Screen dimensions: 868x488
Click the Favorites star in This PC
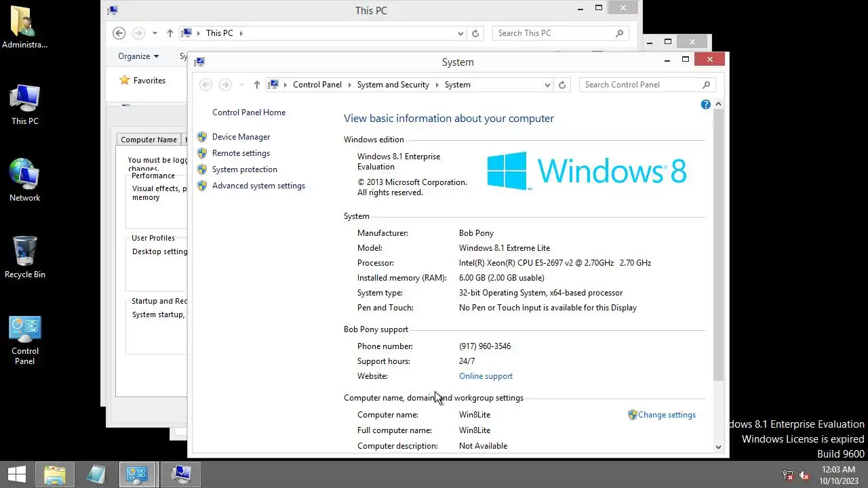[125, 80]
